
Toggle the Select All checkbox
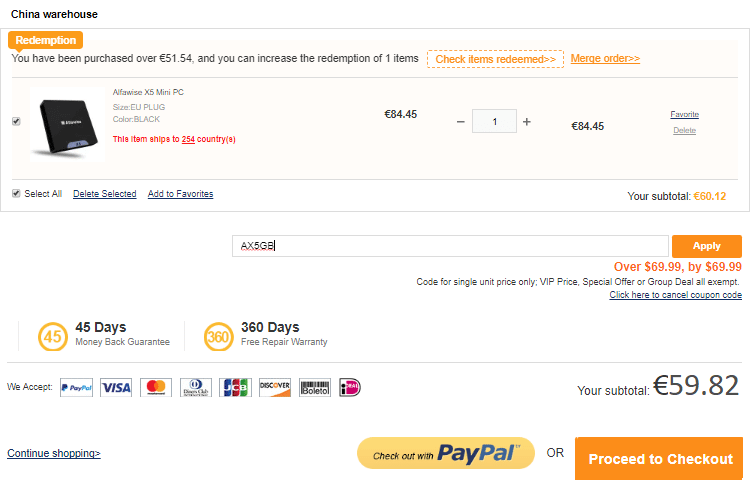pos(16,194)
